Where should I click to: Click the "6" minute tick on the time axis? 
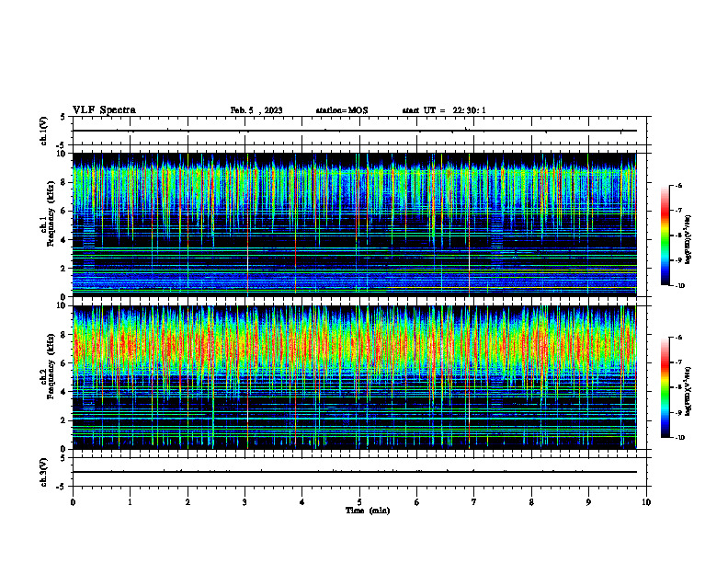pyautogui.click(x=417, y=502)
